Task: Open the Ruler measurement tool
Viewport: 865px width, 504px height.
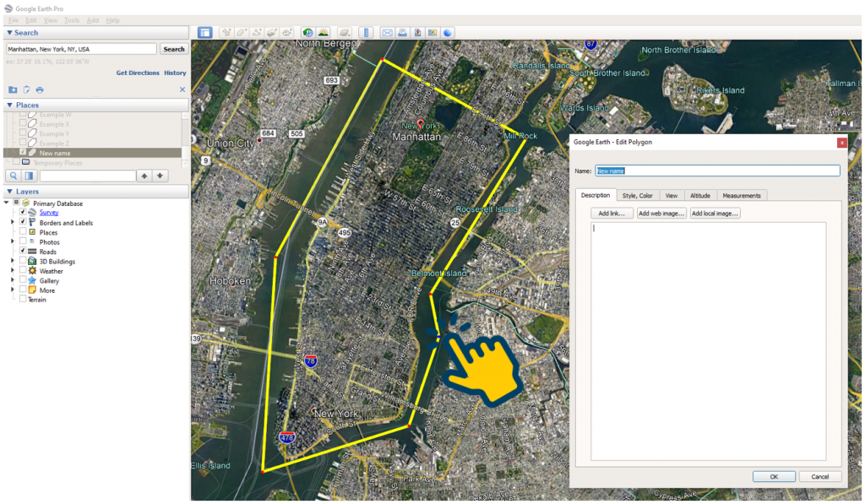Action: click(x=366, y=32)
